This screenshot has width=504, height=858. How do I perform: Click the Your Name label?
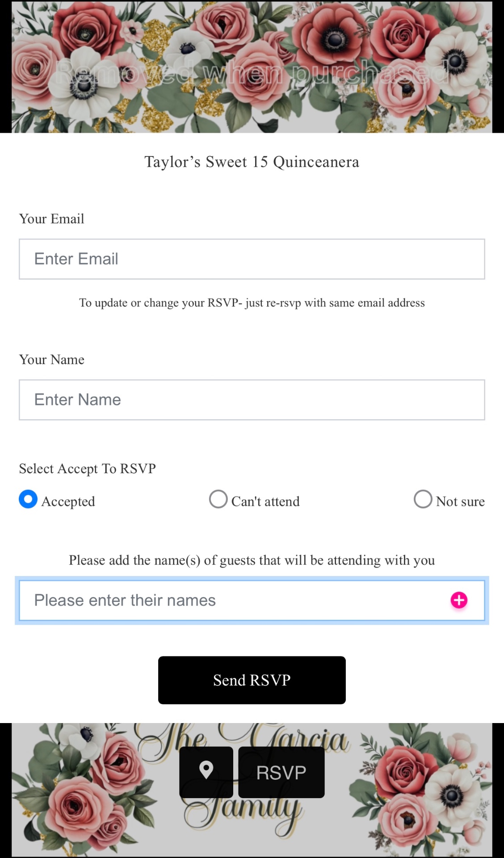[x=51, y=360]
